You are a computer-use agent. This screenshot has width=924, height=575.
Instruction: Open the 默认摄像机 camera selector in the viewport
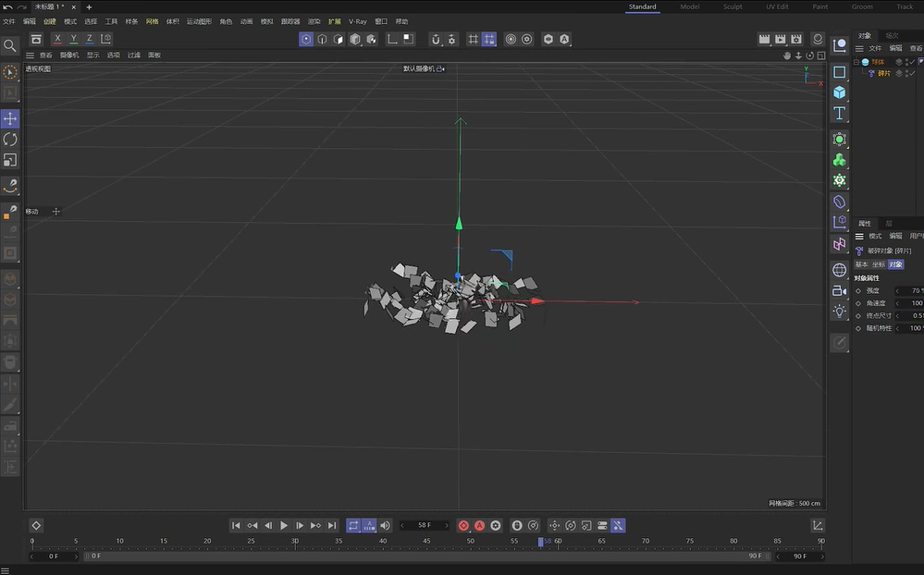(425, 68)
